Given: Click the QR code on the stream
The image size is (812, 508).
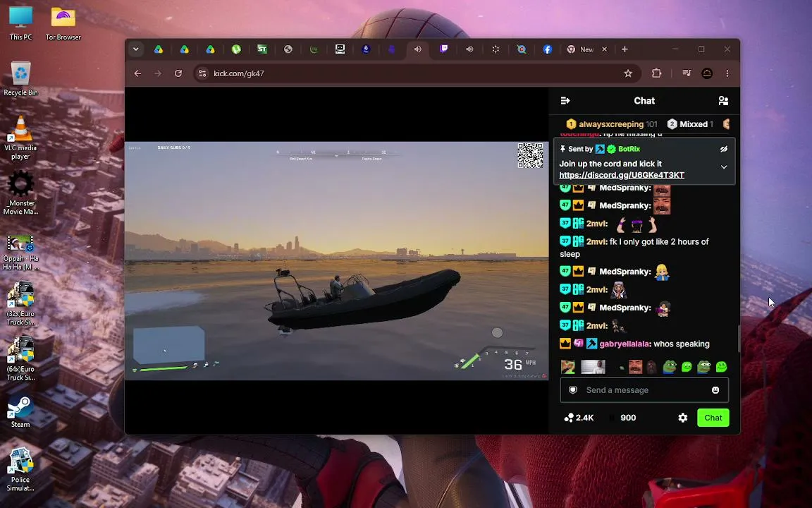Looking at the screenshot, I should [530, 155].
